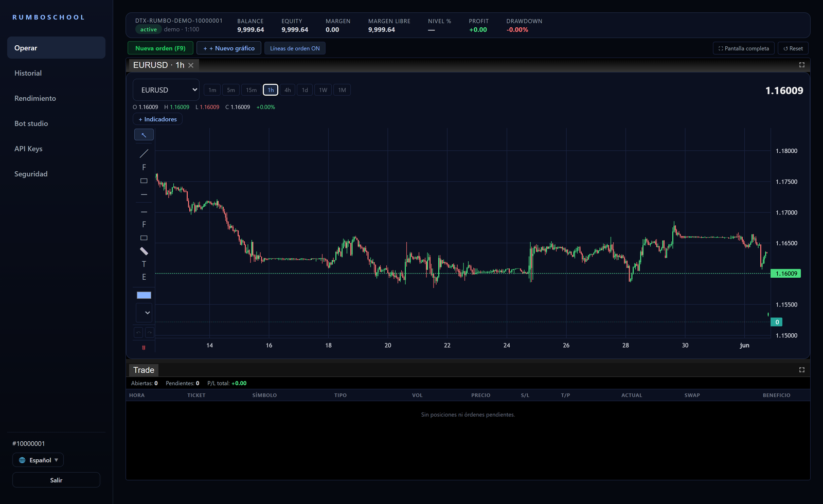Click the jun date label on time axis
Screen dimensions: 823x504
pyautogui.click(x=744, y=346)
